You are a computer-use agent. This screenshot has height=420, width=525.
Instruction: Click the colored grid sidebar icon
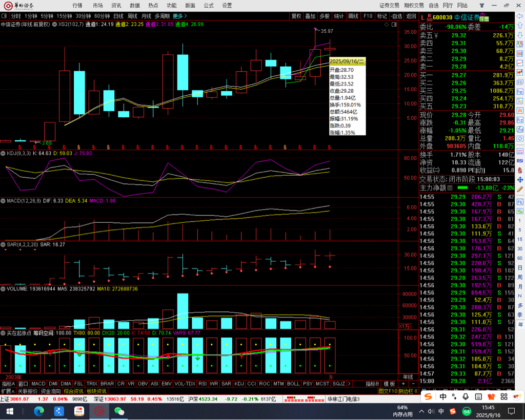(x=520, y=53)
